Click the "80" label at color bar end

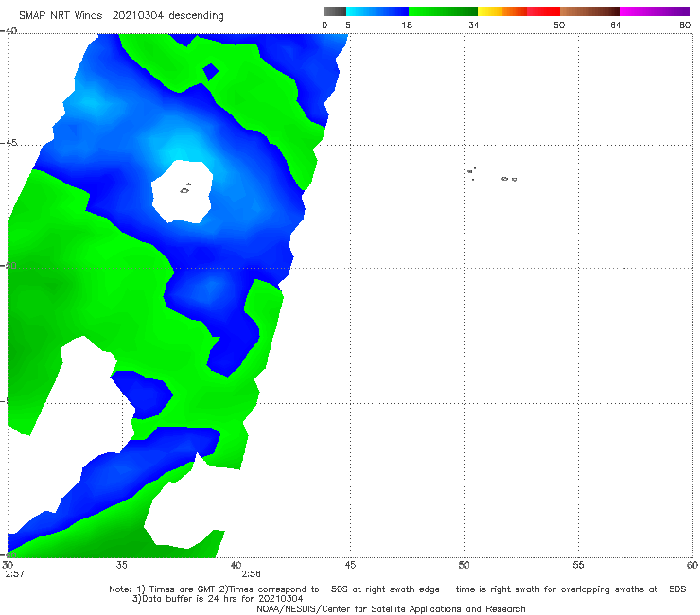[685, 25]
